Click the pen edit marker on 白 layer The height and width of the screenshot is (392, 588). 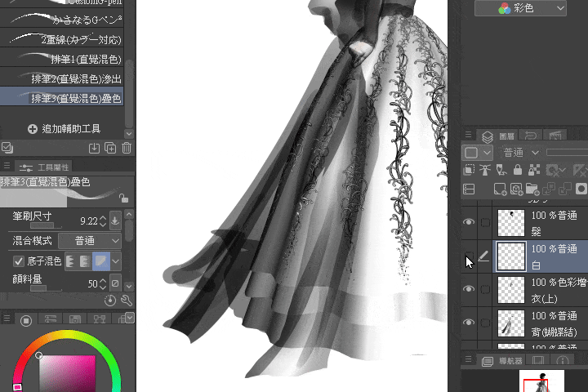click(484, 256)
